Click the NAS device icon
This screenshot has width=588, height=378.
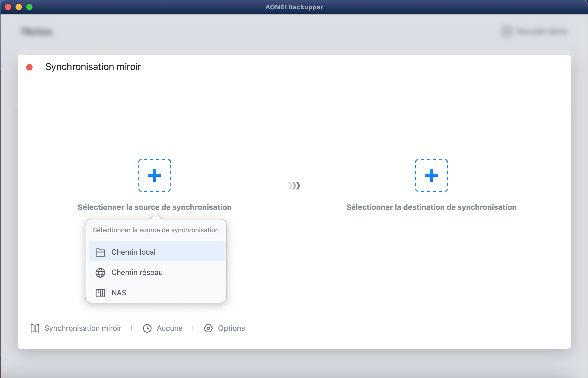coord(100,293)
